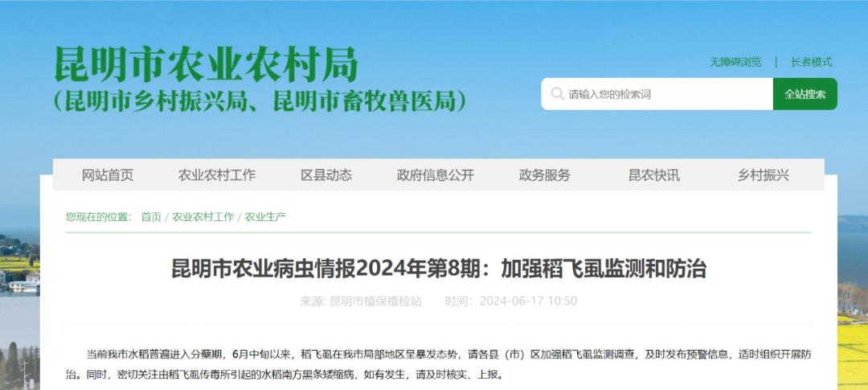
Task: Open the 政府信息公开 navigation item
Action: [436, 175]
